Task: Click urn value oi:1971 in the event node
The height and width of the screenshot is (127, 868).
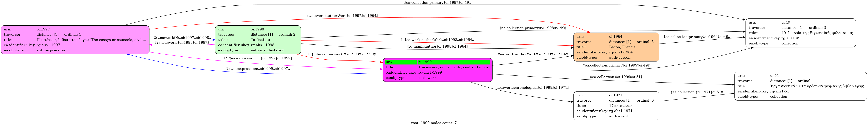Action: 616,95
